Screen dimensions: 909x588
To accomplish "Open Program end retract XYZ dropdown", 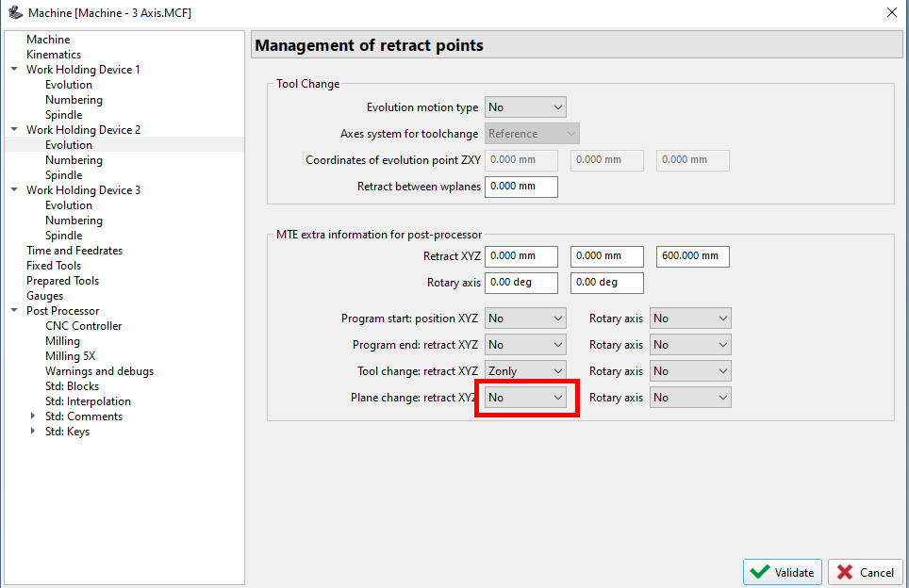I will pos(525,345).
